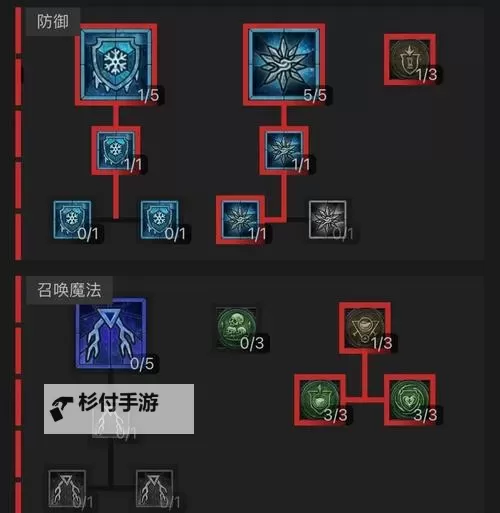The height and width of the screenshot is (513, 500).
Task: Select the green skull passive at 0/3
Action: click(x=236, y=328)
